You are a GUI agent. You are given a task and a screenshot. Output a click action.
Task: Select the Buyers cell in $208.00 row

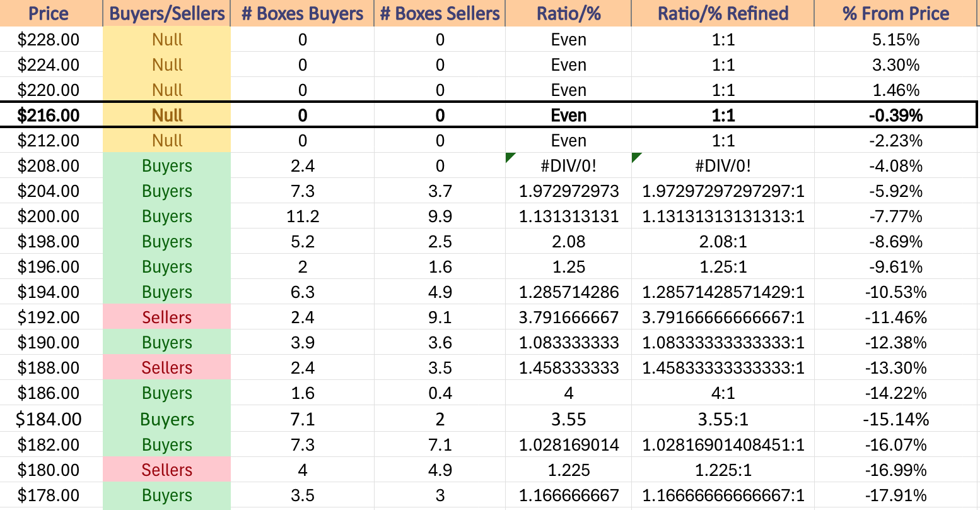(x=167, y=166)
